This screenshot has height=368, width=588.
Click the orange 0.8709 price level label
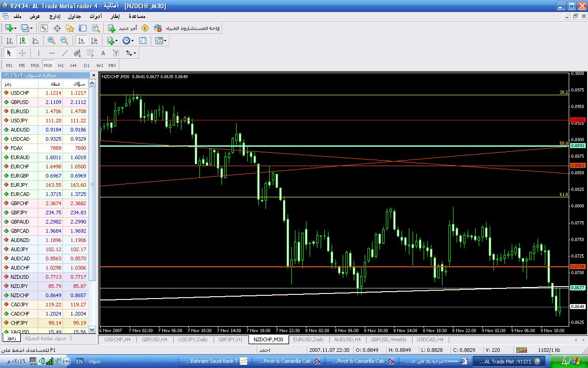click(577, 266)
